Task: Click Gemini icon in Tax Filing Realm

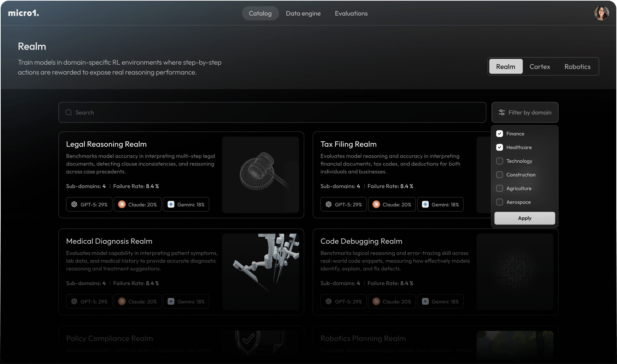Action: tap(425, 204)
